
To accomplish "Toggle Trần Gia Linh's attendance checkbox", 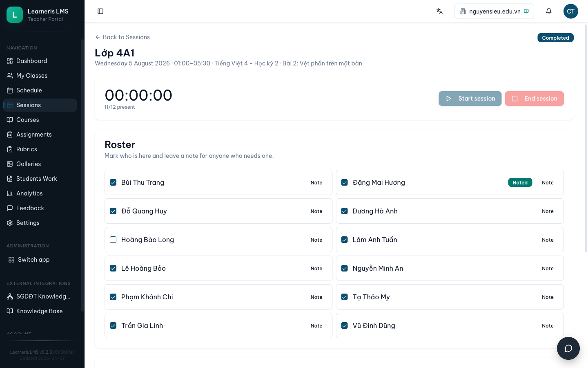I will [x=113, y=325].
